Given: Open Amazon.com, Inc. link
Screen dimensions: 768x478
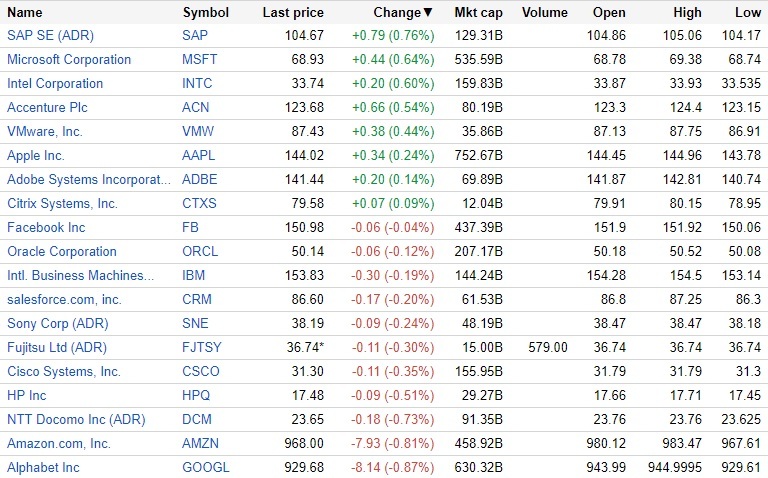Looking at the screenshot, I should pos(59,443).
